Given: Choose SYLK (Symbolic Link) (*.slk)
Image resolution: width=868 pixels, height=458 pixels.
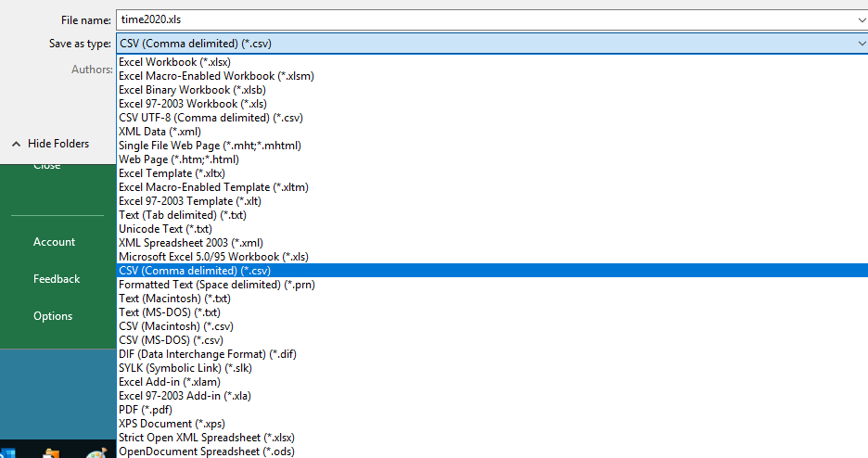Looking at the screenshot, I should click(492, 368).
